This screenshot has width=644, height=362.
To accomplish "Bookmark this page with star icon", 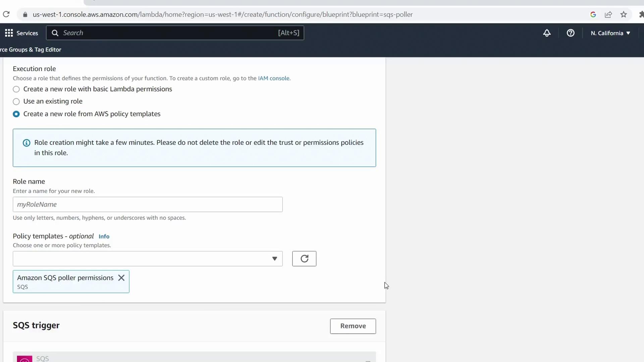I will pyautogui.click(x=624, y=14).
